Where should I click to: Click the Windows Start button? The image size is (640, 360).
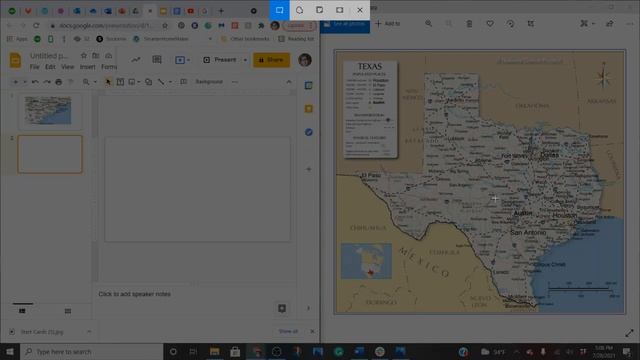pyautogui.click(x=10, y=351)
